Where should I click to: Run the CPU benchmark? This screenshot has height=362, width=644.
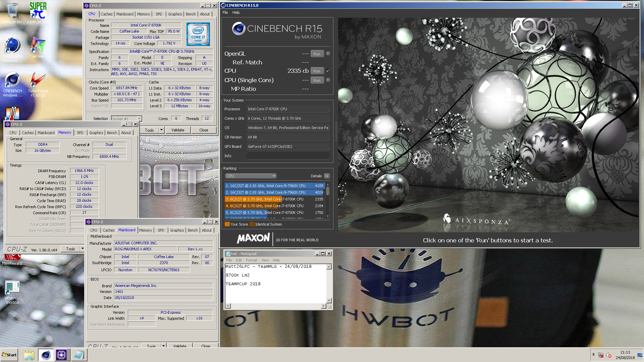[x=317, y=71]
